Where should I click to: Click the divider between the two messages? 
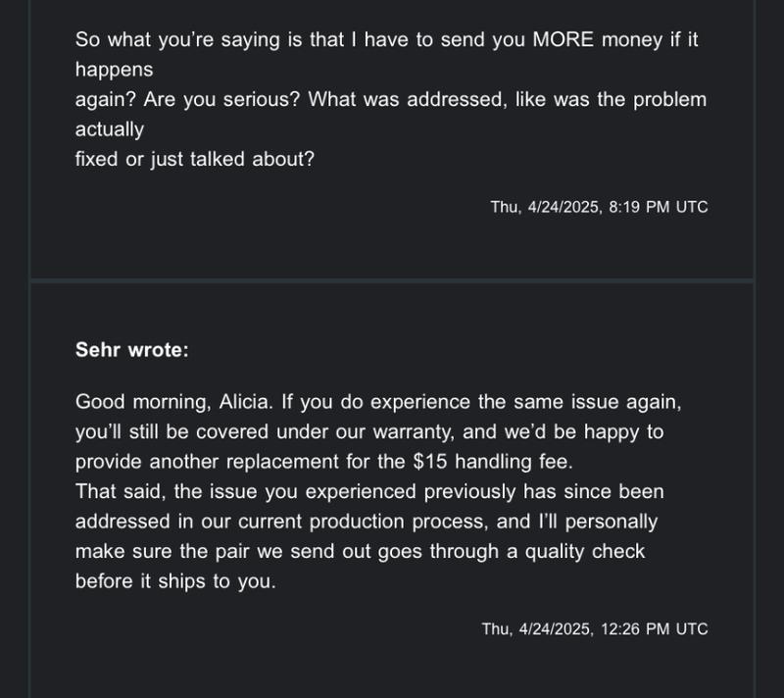392,280
